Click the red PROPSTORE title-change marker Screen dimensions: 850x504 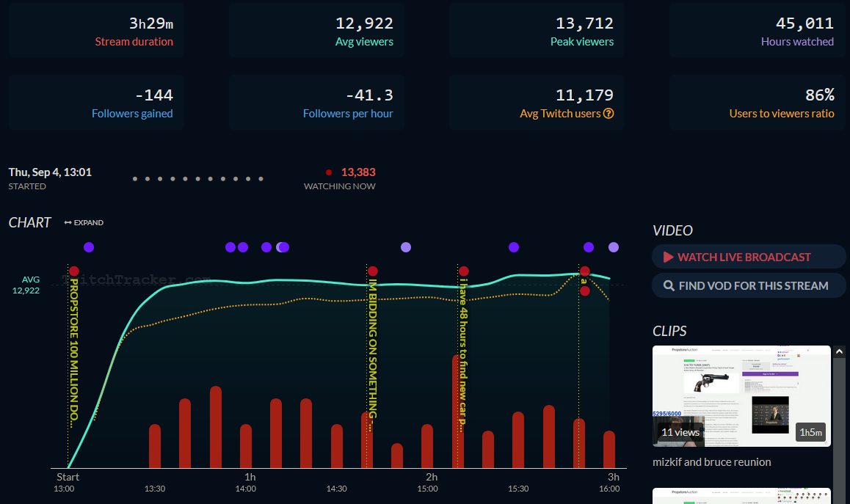[74, 271]
